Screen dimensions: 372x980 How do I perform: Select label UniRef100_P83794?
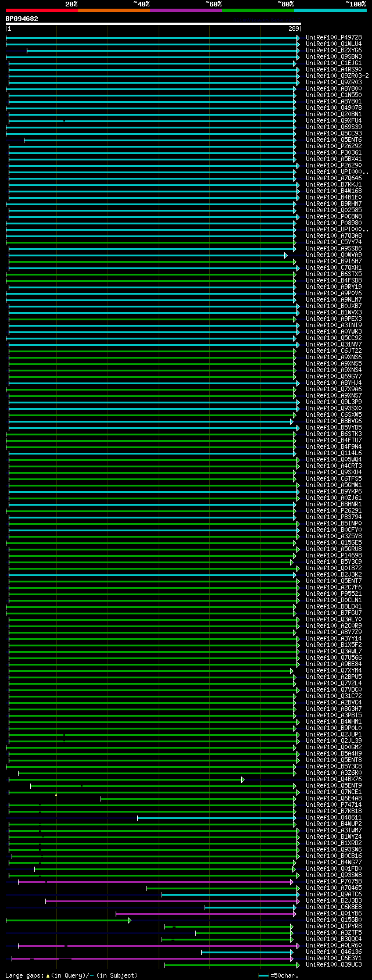334,517
